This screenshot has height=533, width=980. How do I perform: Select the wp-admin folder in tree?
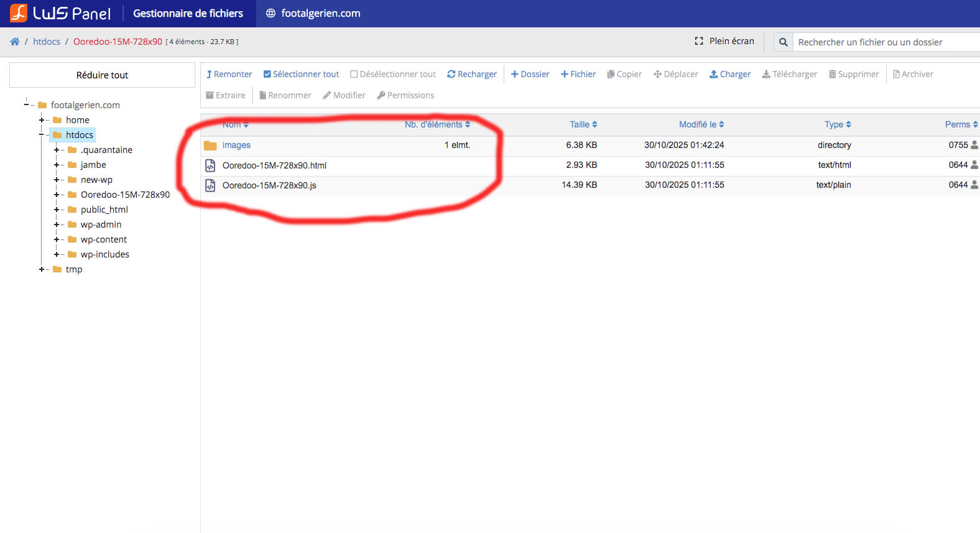point(101,225)
